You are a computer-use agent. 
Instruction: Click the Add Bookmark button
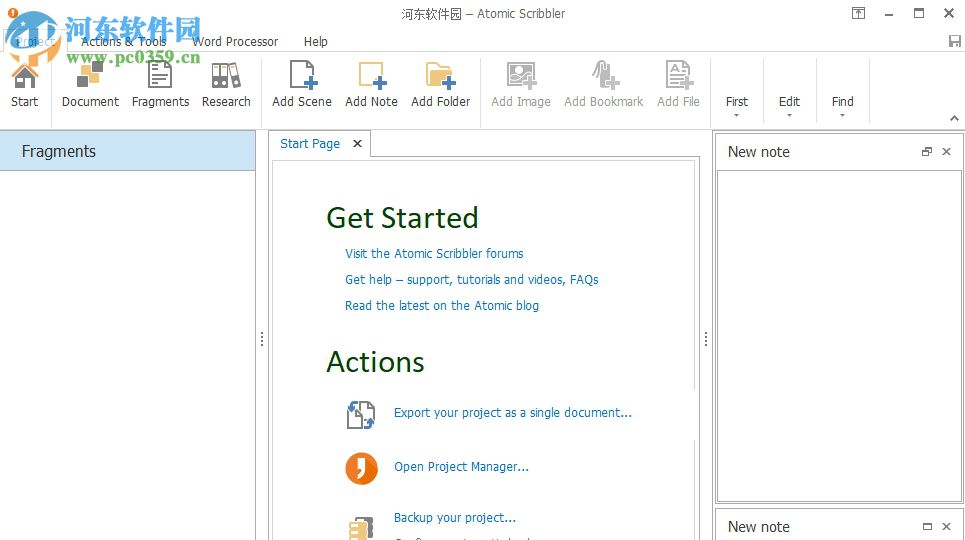[x=604, y=84]
